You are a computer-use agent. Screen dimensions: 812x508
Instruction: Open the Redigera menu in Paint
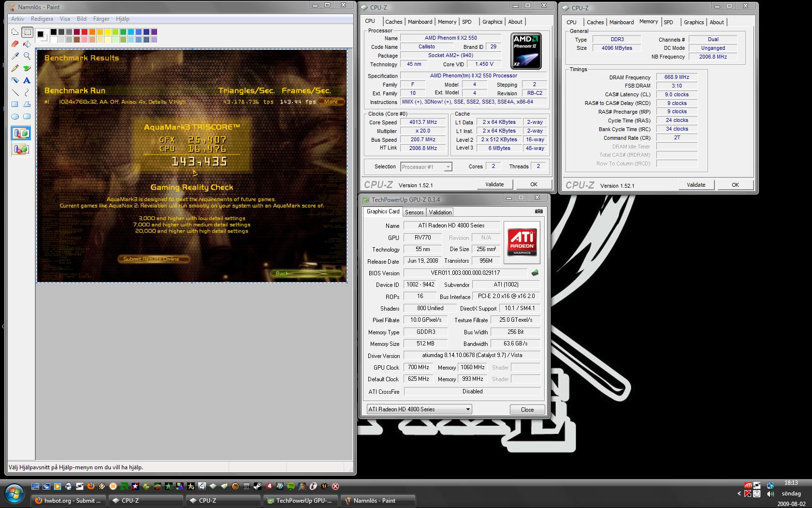[42, 19]
